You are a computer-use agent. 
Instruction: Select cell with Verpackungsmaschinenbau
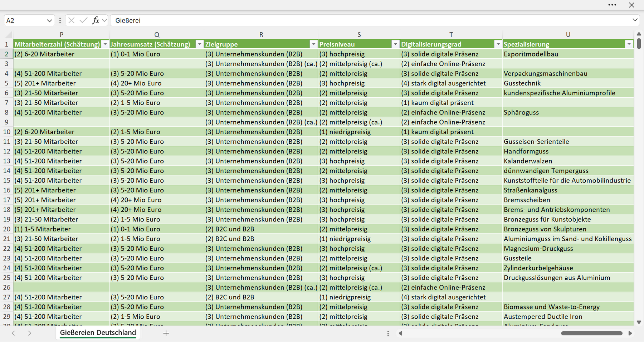pos(568,74)
